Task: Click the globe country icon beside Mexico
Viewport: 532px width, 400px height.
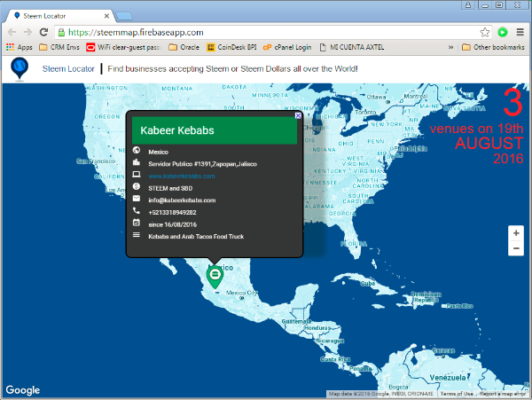Action: point(137,150)
